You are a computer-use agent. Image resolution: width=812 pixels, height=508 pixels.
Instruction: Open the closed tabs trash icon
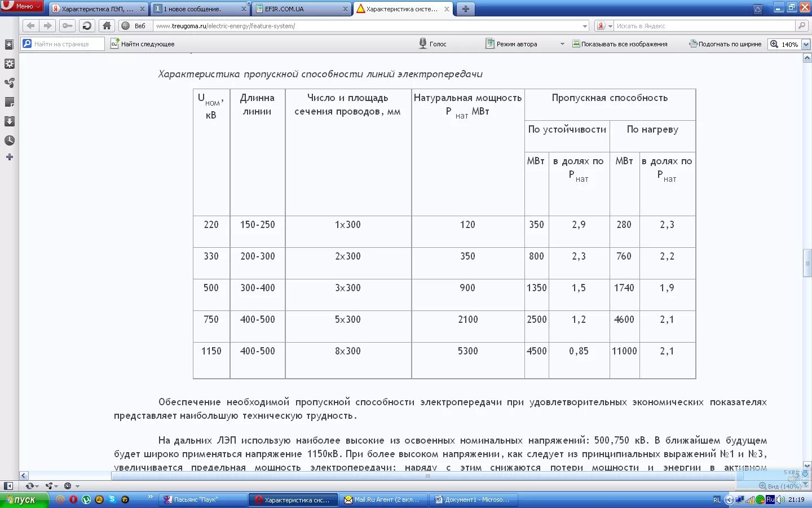(757, 9)
